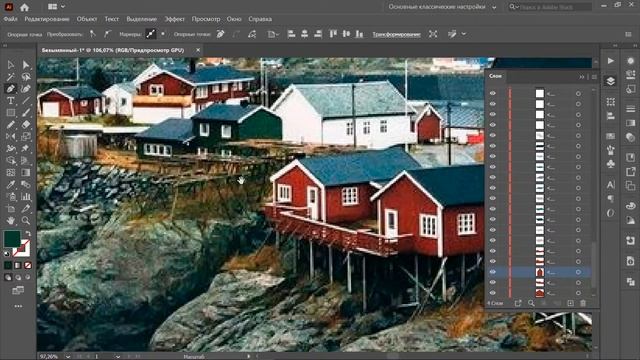The image size is (640, 360).
Task: Open the Файл menu
Action: click(10, 19)
